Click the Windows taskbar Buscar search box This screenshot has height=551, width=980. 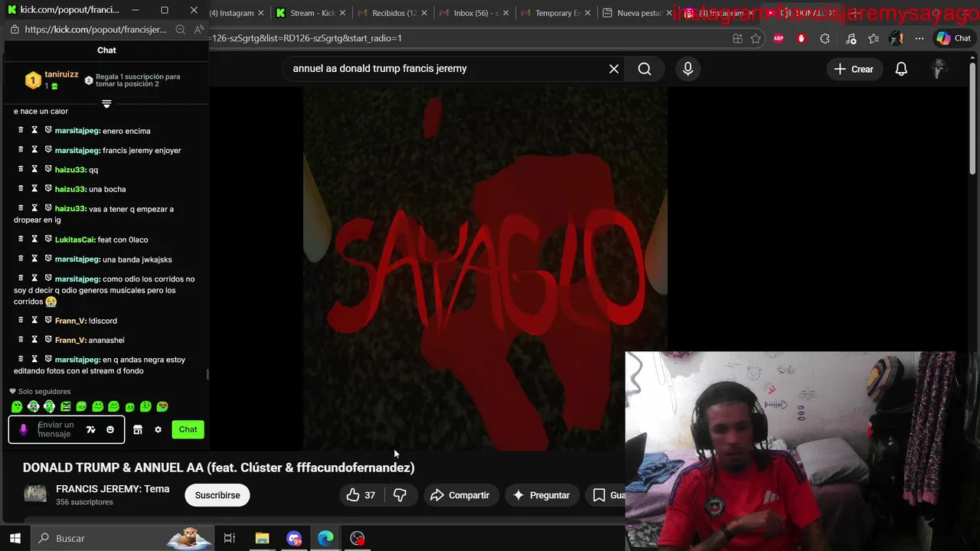pyautogui.click(x=122, y=538)
